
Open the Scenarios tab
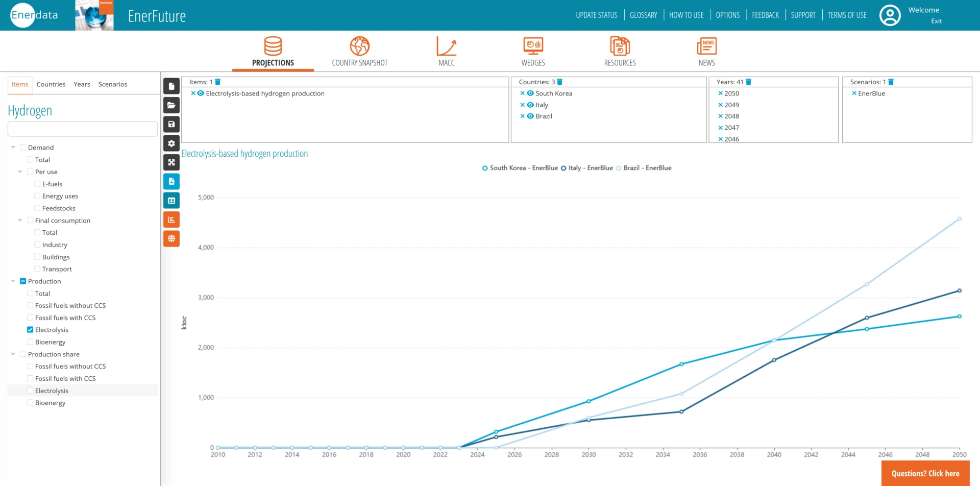coord(113,84)
